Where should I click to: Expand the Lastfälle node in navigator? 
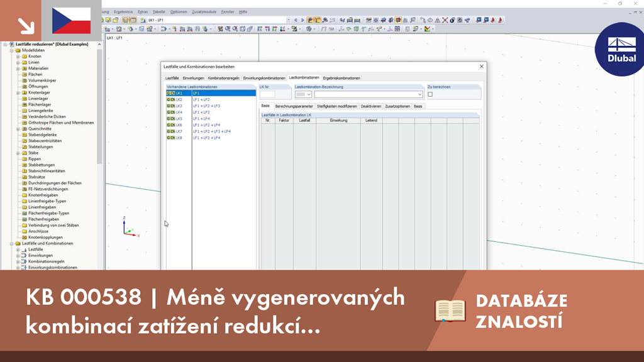click(18, 250)
